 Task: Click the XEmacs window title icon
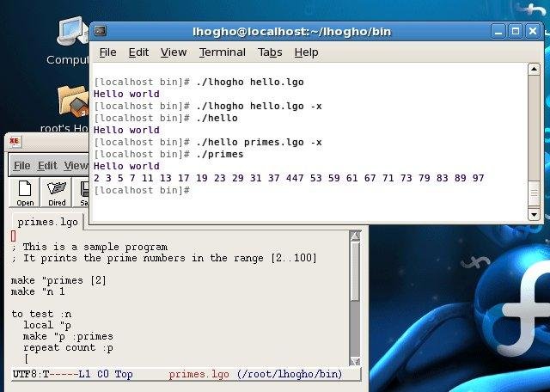click(14, 141)
